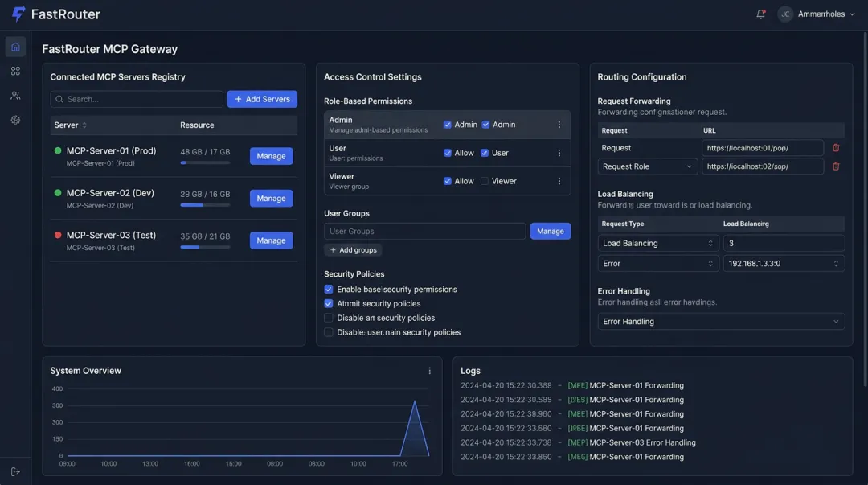Open the Error request type dropdown
The image size is (868, 485).
tap(658, 264)
